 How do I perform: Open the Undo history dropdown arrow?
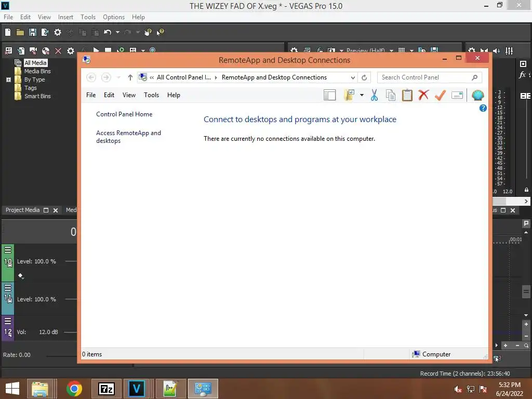pyautogui.click(x=117, y=32)
